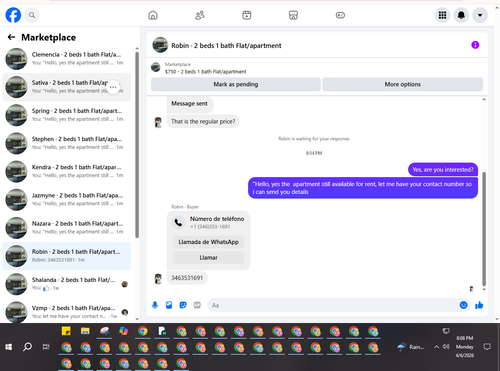Click the 'Yes, are you interested?' message bubble
The image size is (500, 371).
click(x=443, y=170)
